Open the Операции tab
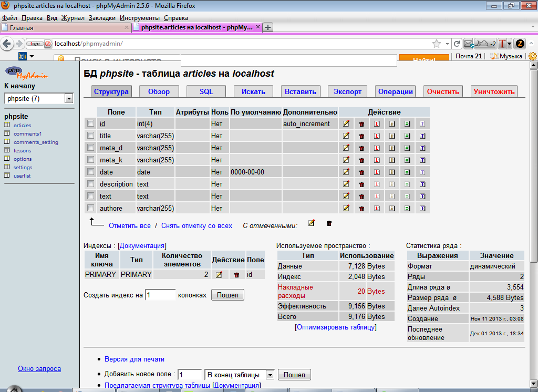This screenshot has width=538, height=392. click(395, 91)
